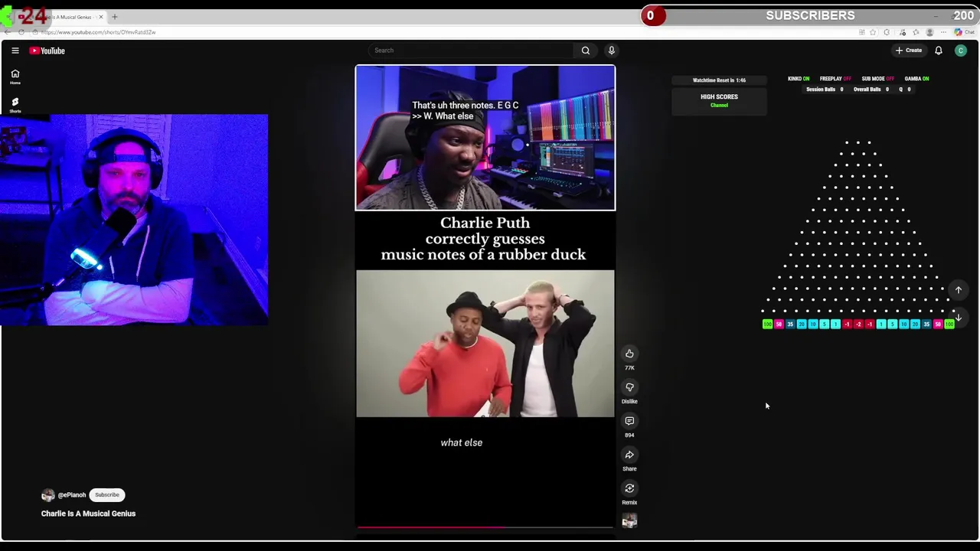Dislike the Short

(629, 387)
